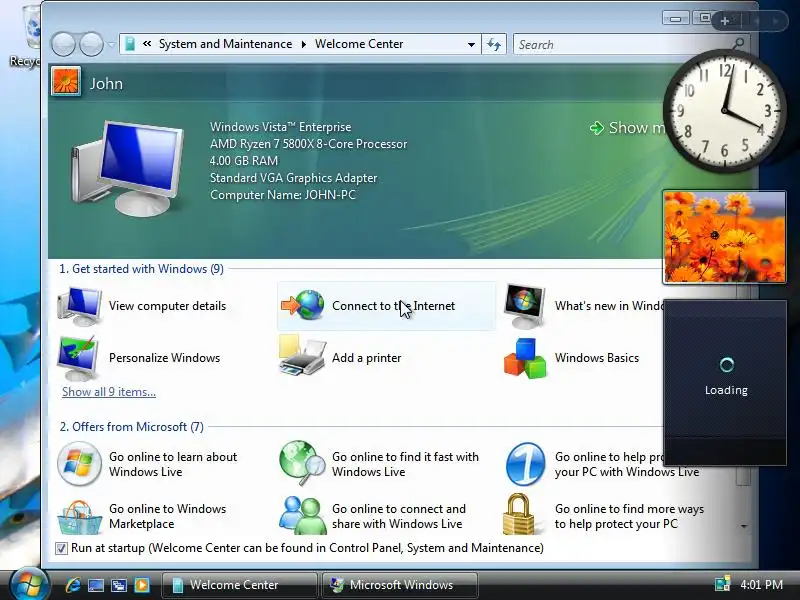Switch to Microsoft Windows taskbar button
The image size is (800, 600).
click(x=400, y=585)
